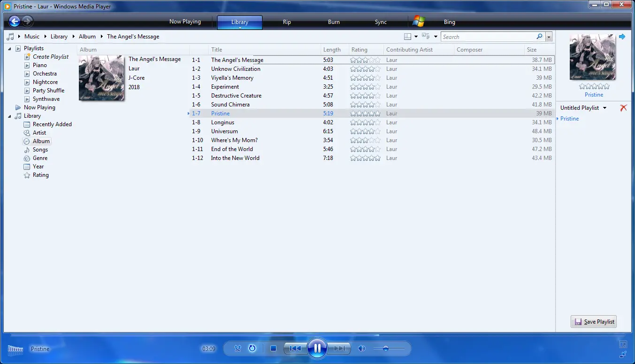The width and height of the screenshot is (635, 364).
Task: Open the Piano playlist
Action: coord(40,65)
